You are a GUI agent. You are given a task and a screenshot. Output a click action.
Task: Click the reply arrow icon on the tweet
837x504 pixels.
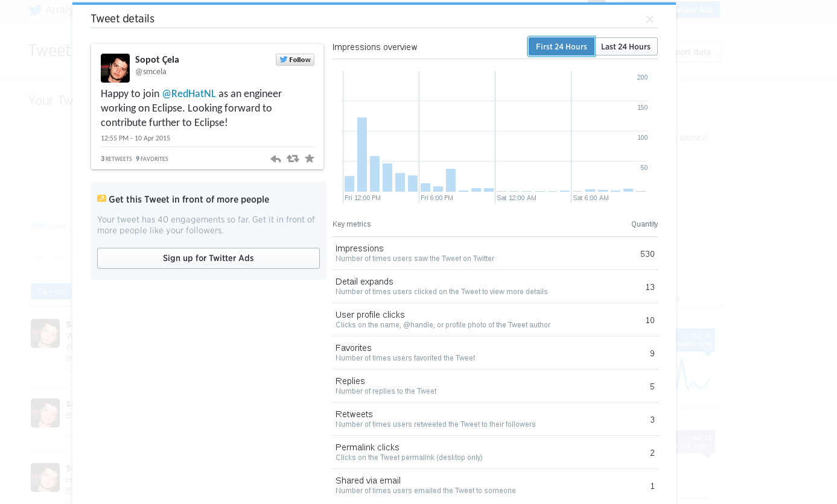(x=276, y=159)
